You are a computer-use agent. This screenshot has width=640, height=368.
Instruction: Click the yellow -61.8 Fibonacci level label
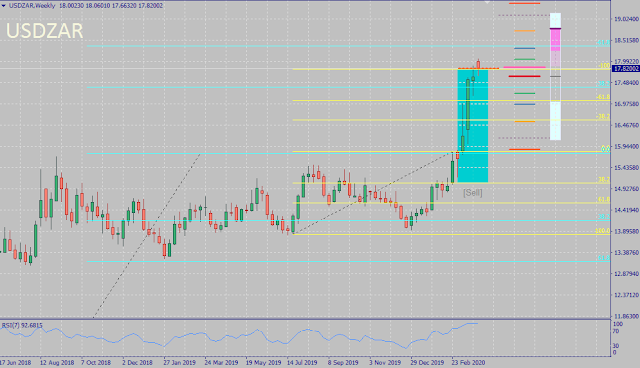click(x=603, y=97)
